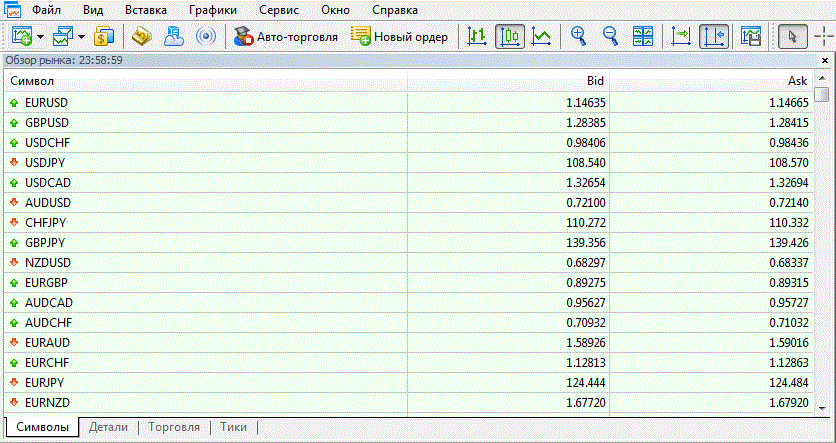This screenshot has height=443, width=836.
Task: Click the tile windows icon
Action: pos(643,37)
